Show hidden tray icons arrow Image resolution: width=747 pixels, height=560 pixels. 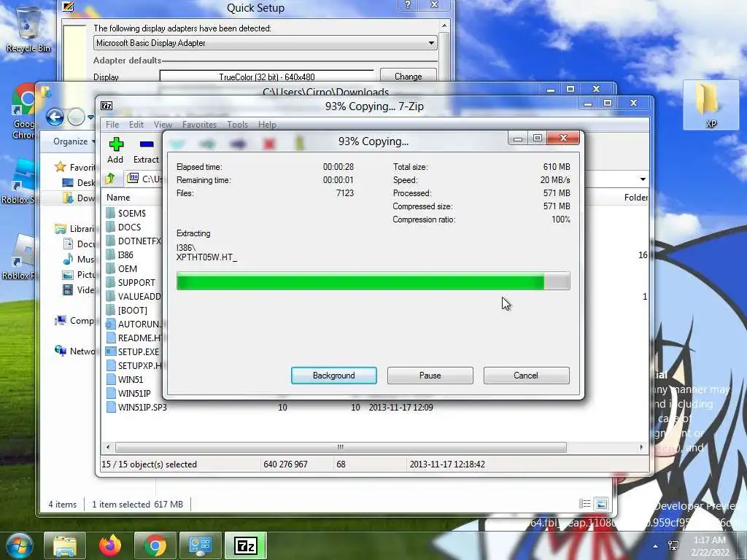pyautogui.click(x=656, y=545)
